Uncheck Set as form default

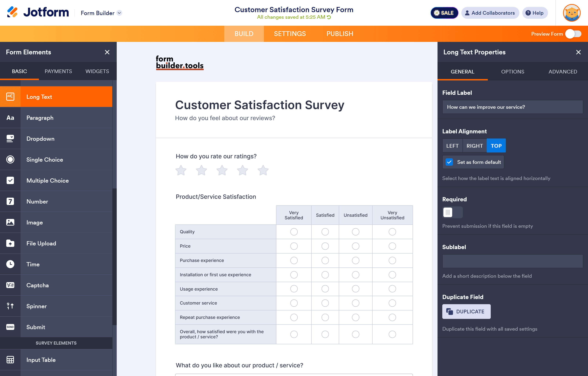(x=449, y=162)
